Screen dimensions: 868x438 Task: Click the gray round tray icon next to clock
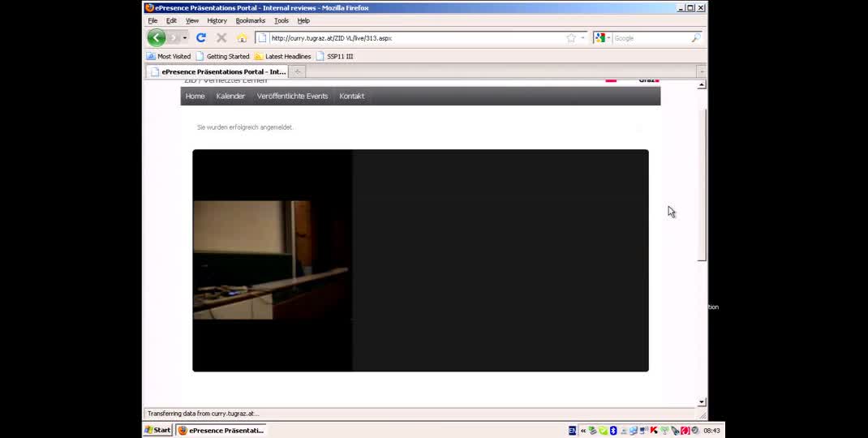(x=694, y=430)
